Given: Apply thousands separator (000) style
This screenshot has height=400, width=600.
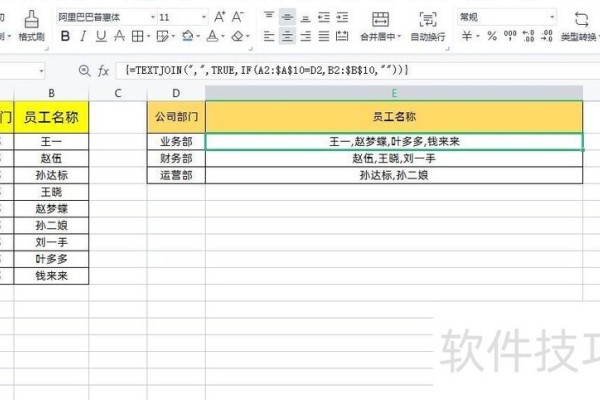Looking at the screenshot, I should (510, 36).
